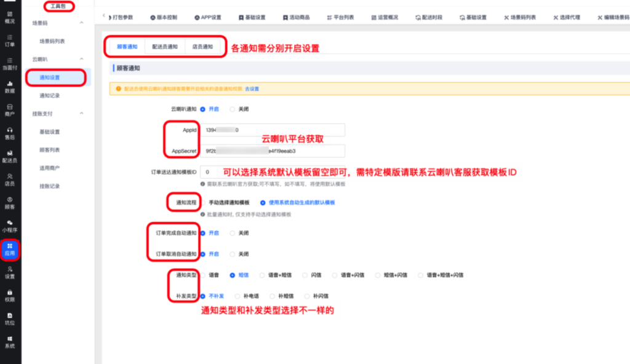Click the 去设置 link in warning banner
The height and width of the screenshot is (364, 630).
[x=252, y=89]
